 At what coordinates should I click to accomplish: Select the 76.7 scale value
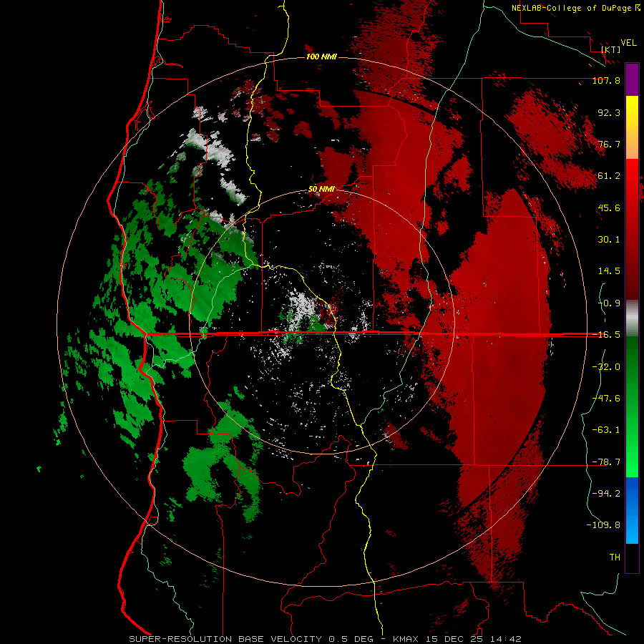tap(609, 144)
